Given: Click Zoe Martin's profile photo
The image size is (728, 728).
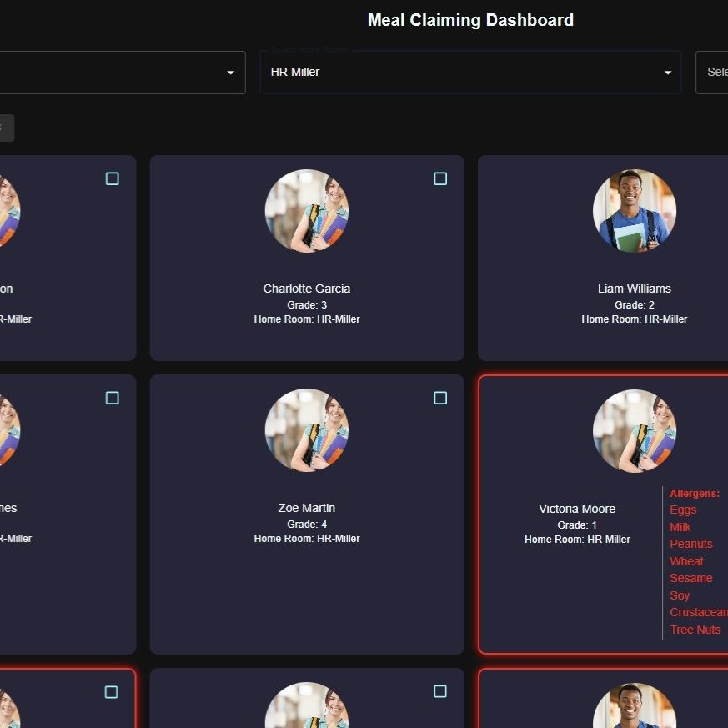Looking at the screenshot, I should pos(307,430).
